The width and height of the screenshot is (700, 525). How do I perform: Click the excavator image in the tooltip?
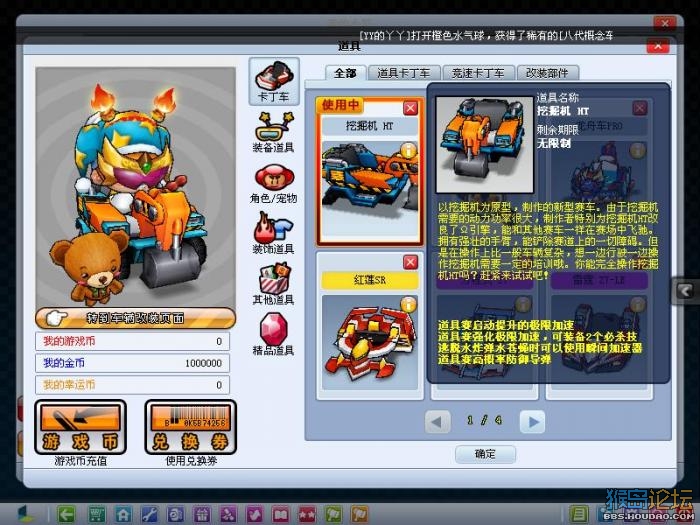tap(485, 145)
